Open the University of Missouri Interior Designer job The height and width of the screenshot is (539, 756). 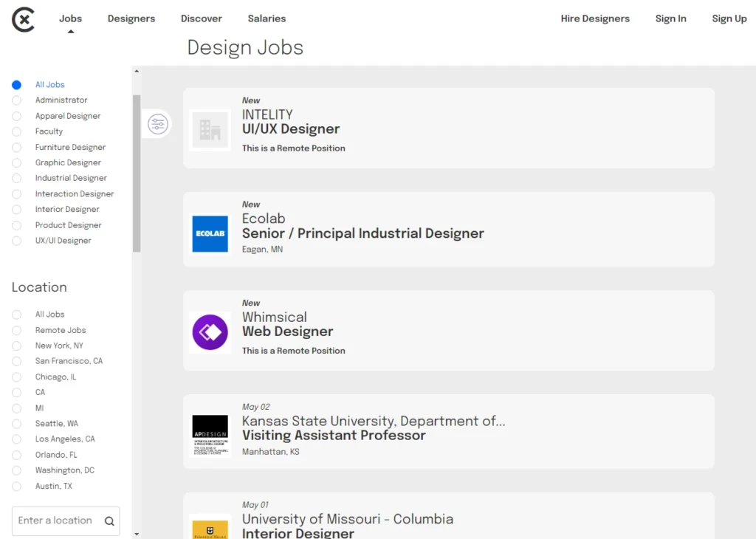coord(448,516)
